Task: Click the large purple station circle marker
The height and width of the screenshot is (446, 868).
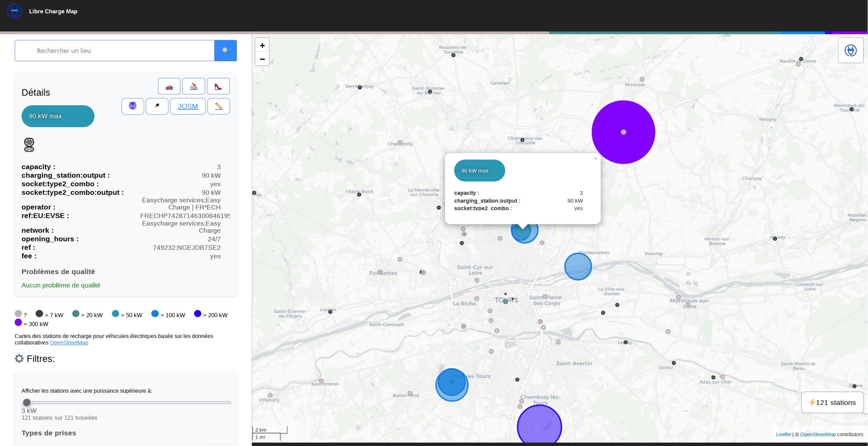Action: tap(623, 132)
